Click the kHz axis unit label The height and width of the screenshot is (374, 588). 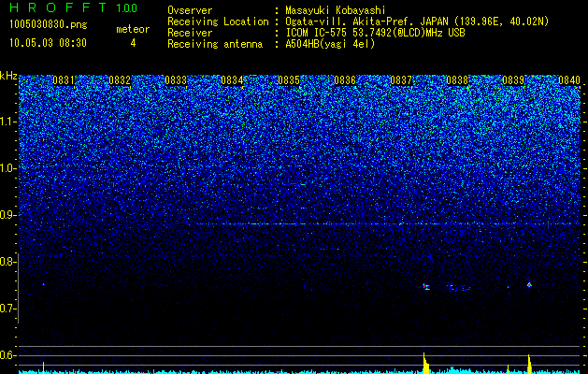[x=8, y=76]
